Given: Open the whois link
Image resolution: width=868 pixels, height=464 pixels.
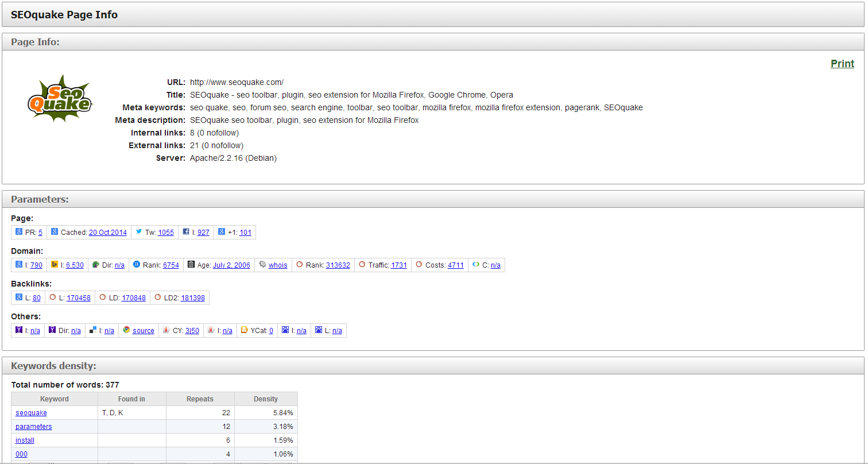Looking at the screenshot, I should point(278,265).
